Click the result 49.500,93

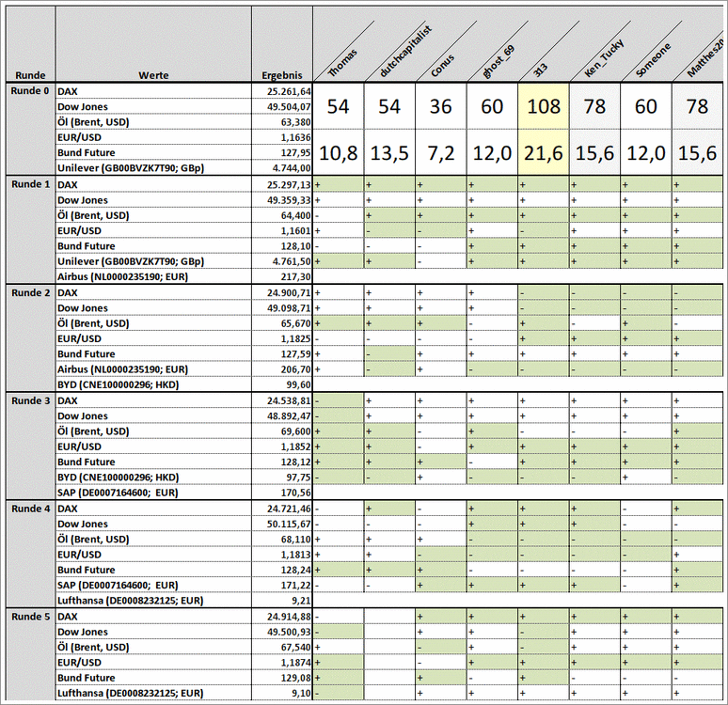(289, 632)
